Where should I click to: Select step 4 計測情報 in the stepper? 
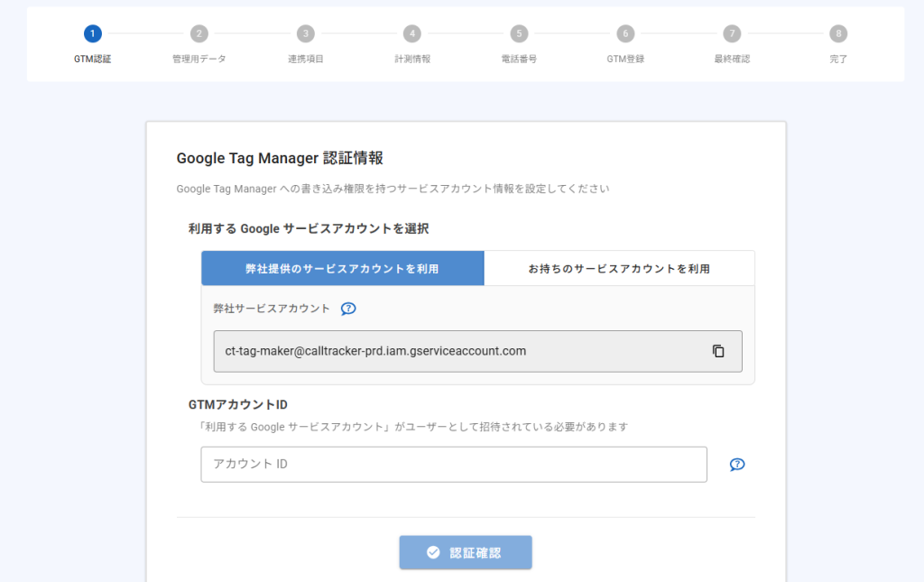click(412, 33)
